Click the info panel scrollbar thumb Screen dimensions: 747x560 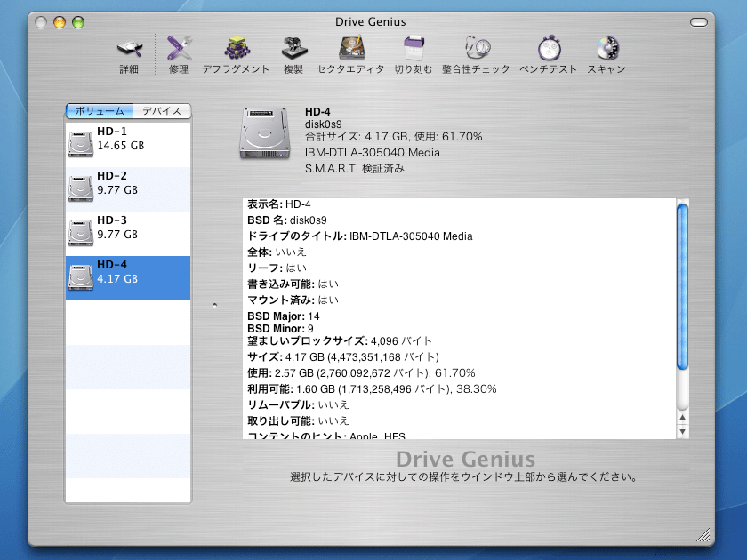(682, 286)
